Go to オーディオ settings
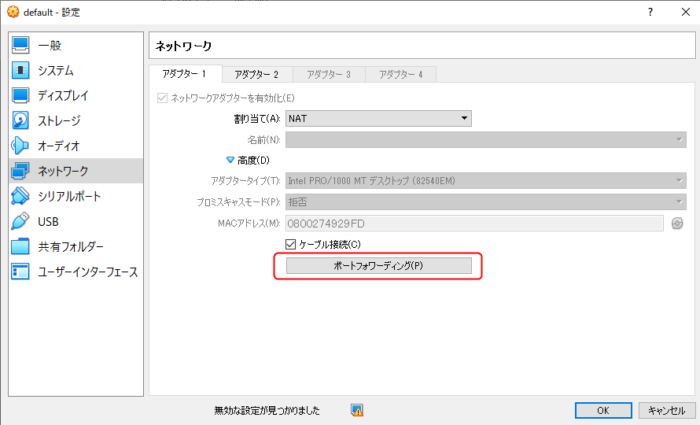The width and height of the screenshot is (700, 425). (x=76, y=146)
